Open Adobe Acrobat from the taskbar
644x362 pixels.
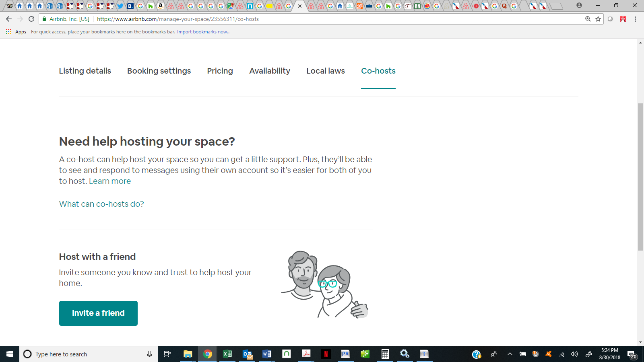click(306, 354)
